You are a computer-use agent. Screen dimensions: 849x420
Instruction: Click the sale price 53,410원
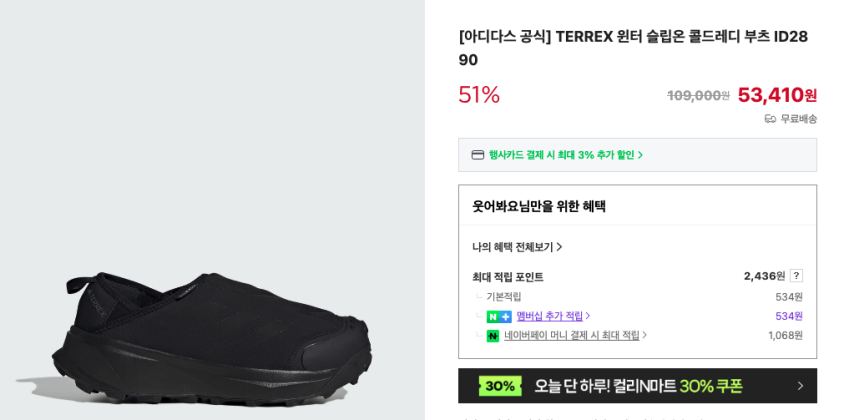[777, 95]
